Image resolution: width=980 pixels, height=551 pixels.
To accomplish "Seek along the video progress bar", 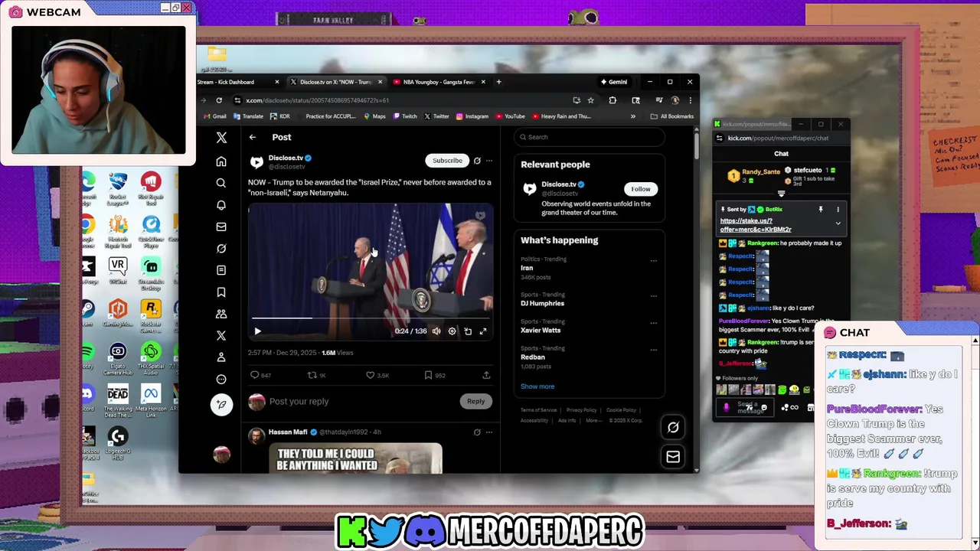I will (x=371, y=318).
